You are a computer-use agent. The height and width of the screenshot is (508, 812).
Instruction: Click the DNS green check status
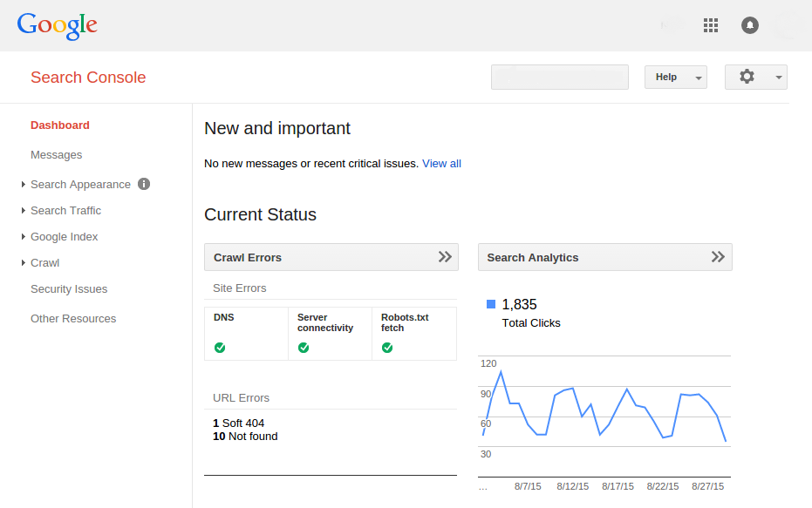click(220, 348)
